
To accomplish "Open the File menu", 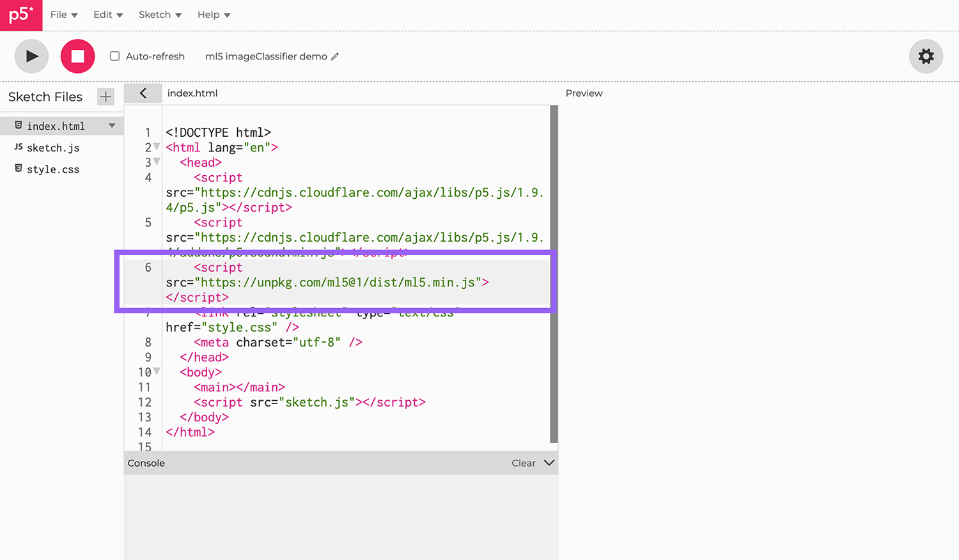I will click(x=63, y=15).
